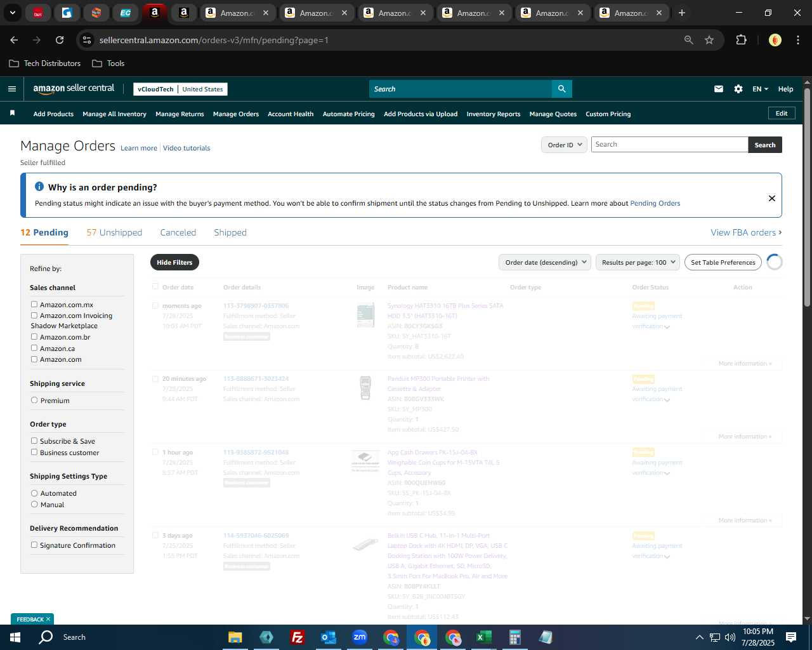Viewport: 812px width, 650px height.
Task: Check the Subscribe & Save order type
Action: (34, 441)
